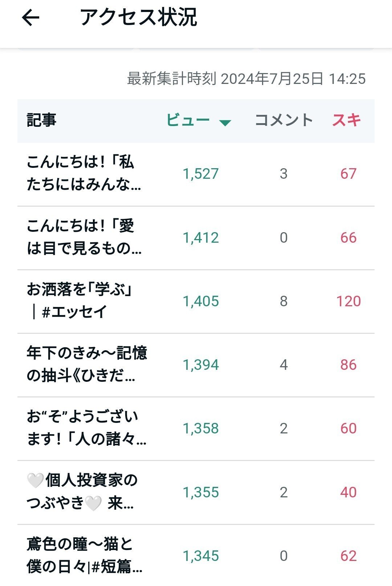Click the back arrow to leave アクセス状況
Image resolution: width=392 pixels, height=586 pixels.
click(x=30, y=17)
